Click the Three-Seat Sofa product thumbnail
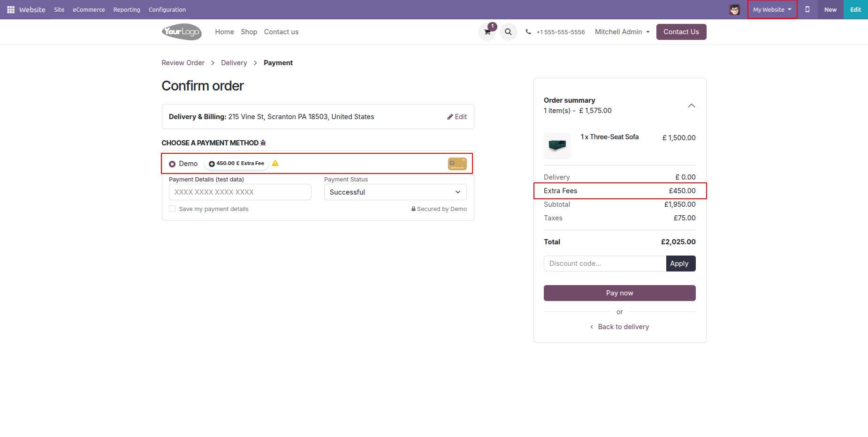The height and width of the screenshot is (437, 868). (557, 146)
